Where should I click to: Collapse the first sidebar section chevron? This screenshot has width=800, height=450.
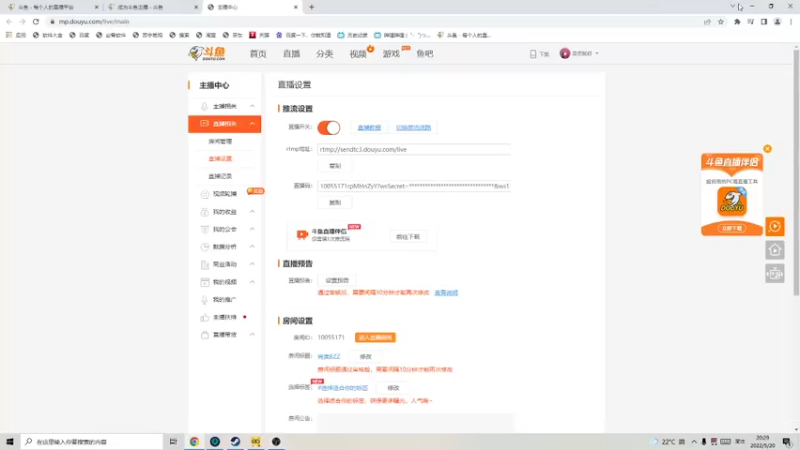coord(252,106)
